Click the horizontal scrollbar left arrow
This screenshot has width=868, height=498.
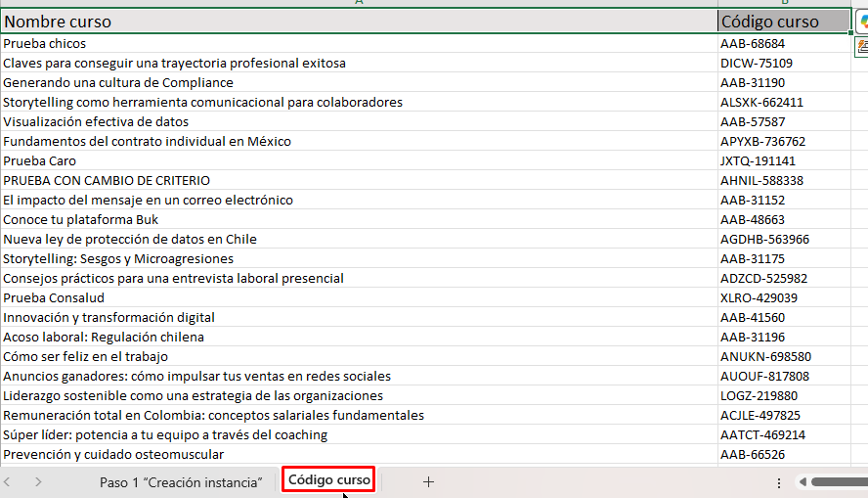pos(803,481)
